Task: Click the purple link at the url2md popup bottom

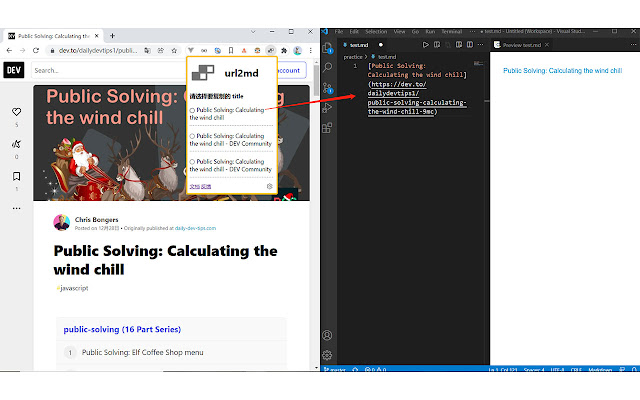Action: coord(200,187)
